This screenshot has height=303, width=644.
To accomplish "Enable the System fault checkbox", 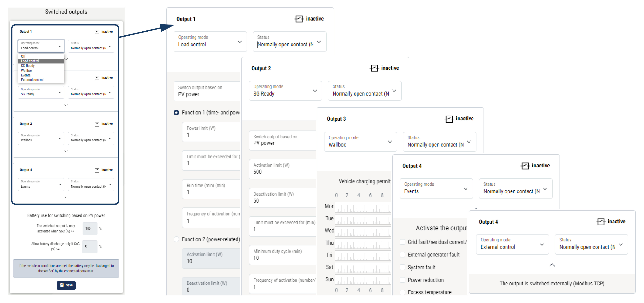I will point(403,267).
